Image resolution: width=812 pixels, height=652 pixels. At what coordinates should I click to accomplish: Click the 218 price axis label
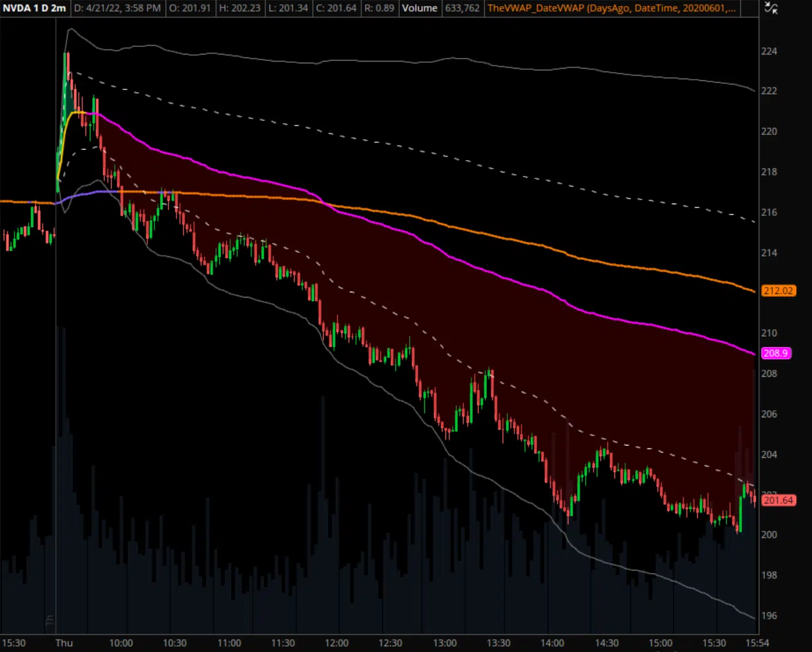(x=769, y=171)
